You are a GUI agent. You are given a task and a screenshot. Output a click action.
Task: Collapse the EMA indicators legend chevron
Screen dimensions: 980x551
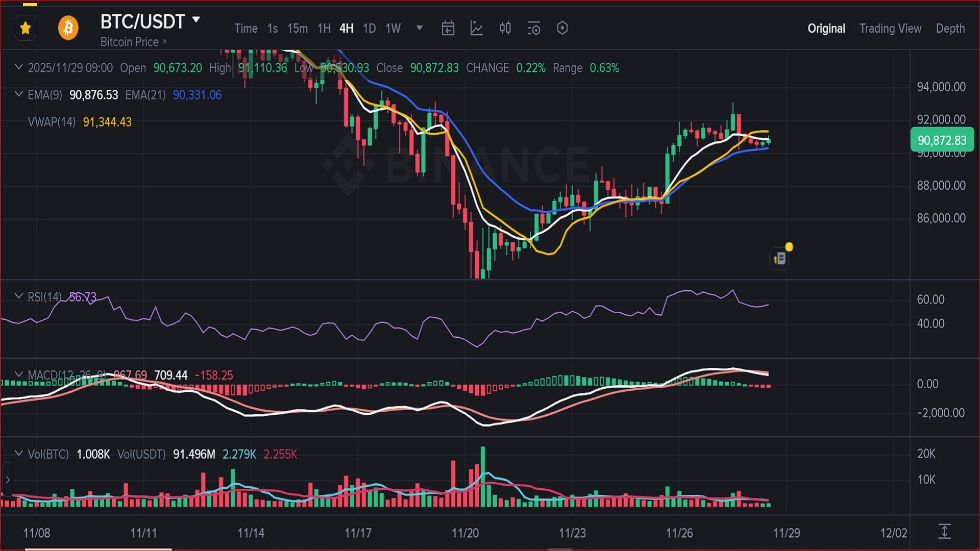click(19, 94)
